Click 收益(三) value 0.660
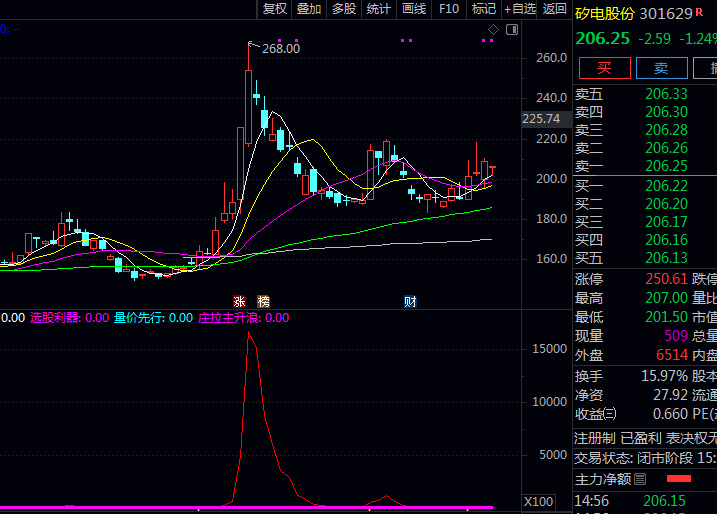The image size is (717, 514). (670, 414)
